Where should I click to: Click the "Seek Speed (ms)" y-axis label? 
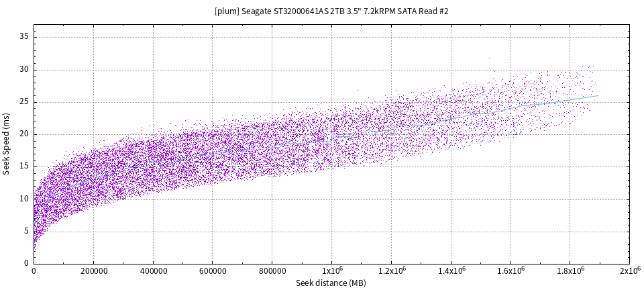pos(6,144)
